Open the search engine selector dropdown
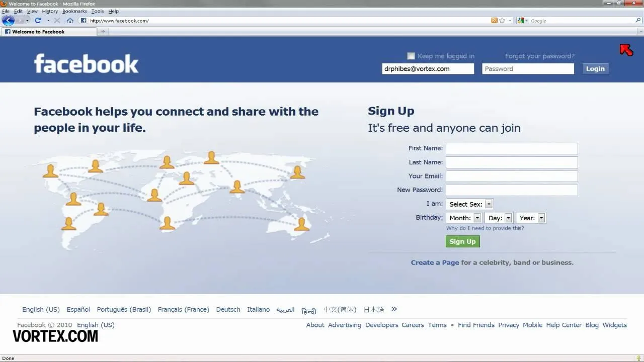 pos(526,21)
